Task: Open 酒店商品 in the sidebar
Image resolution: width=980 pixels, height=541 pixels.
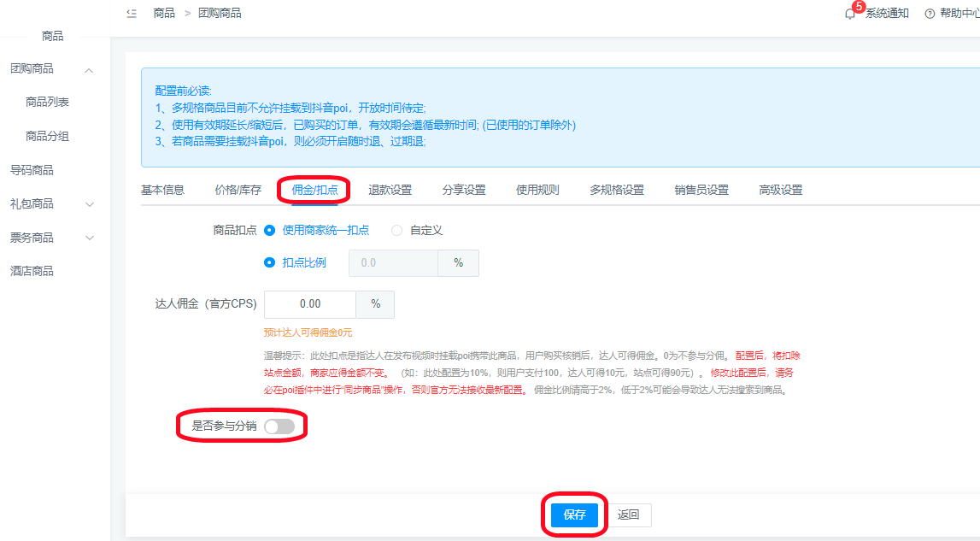Action: click(32, 271)
